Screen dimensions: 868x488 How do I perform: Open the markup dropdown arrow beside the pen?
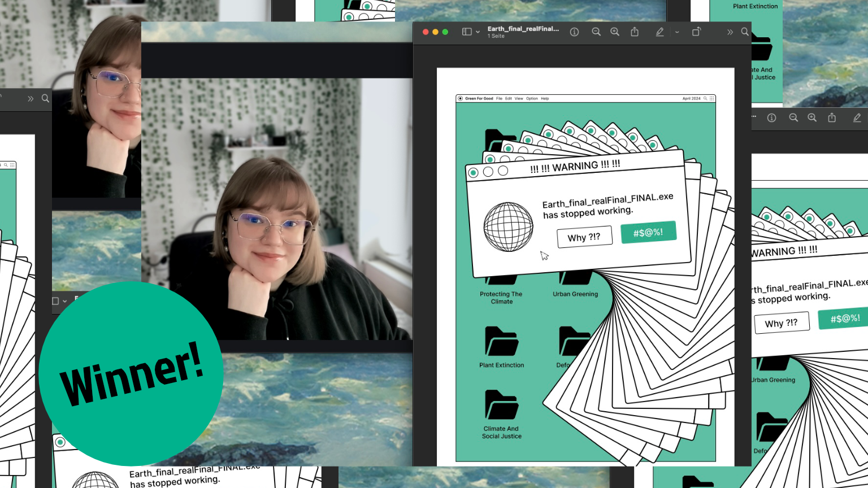pos(677,32)
